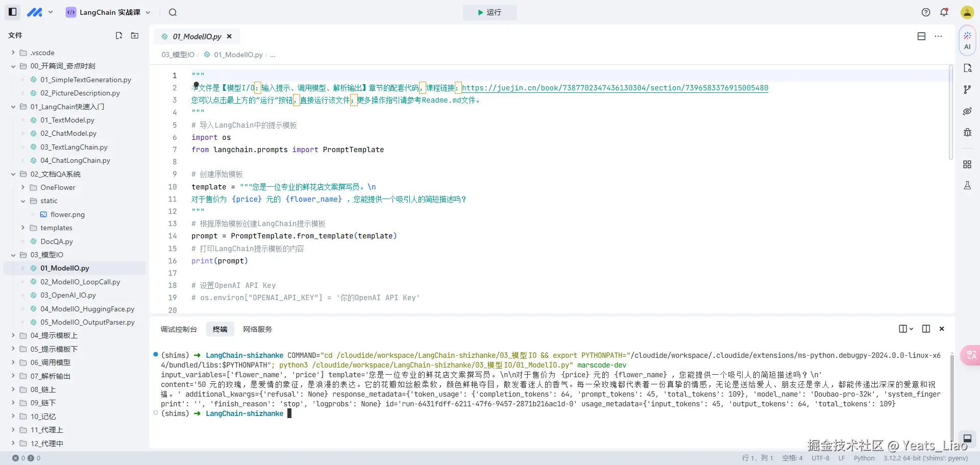Create a new file via file panel icon
Image resolution: width=980 pixels, height=465 pixels.
pos(119,35)
